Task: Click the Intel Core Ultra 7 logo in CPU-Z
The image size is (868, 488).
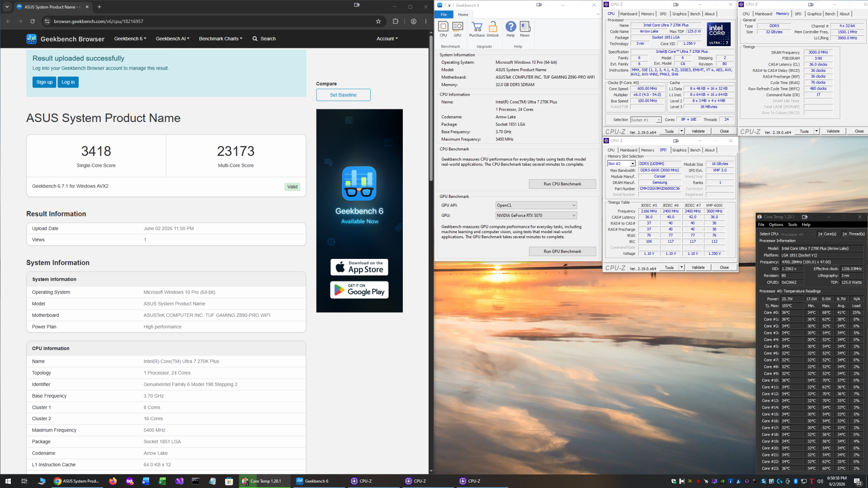Action: coord(719,34)
